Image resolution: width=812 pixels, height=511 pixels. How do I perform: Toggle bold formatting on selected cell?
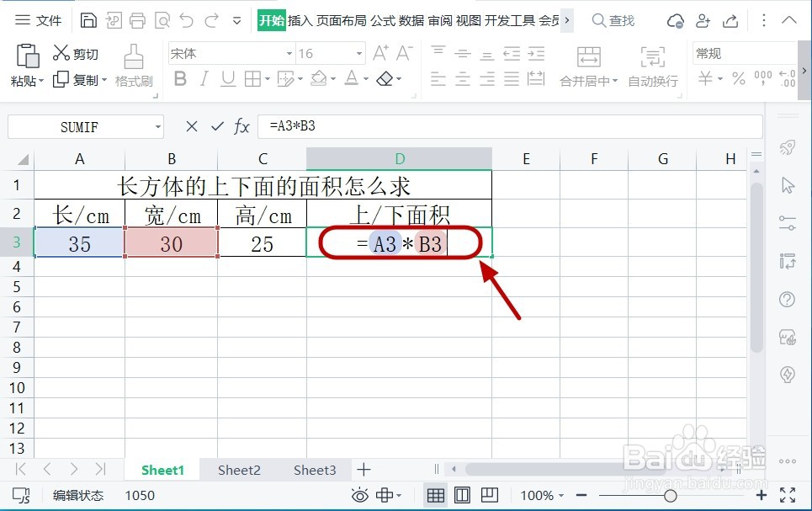click(x=180, y=78)
